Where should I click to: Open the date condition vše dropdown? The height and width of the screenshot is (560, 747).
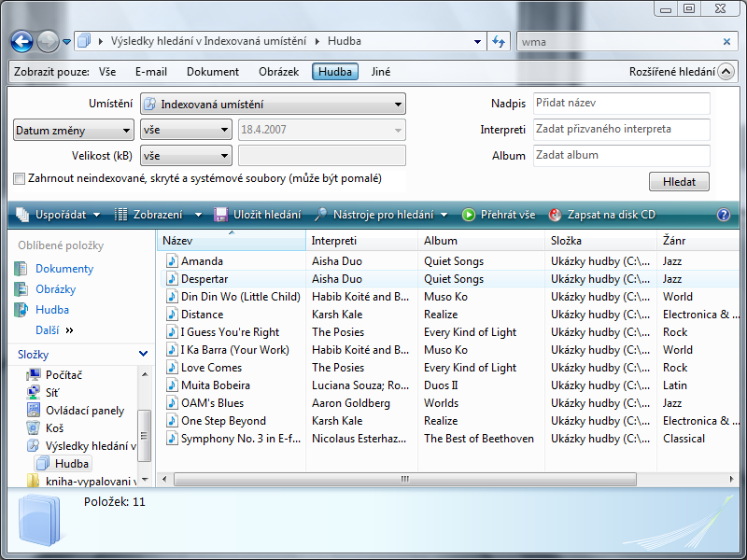point(186,130)
